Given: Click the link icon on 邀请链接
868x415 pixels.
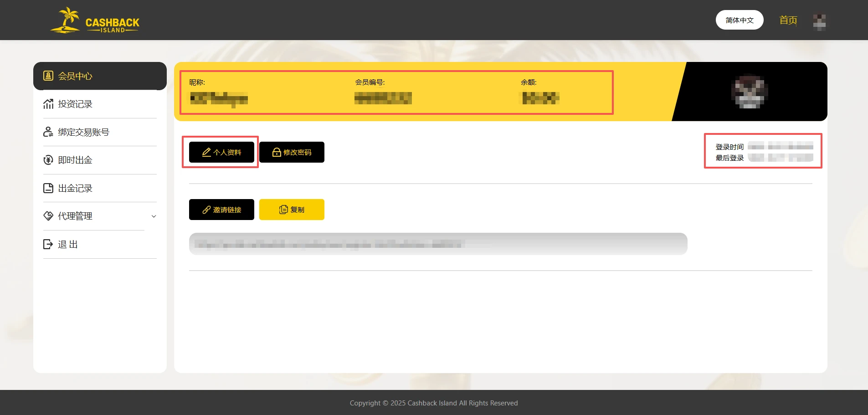Looking at the screenshot, I should pos(206,210).
